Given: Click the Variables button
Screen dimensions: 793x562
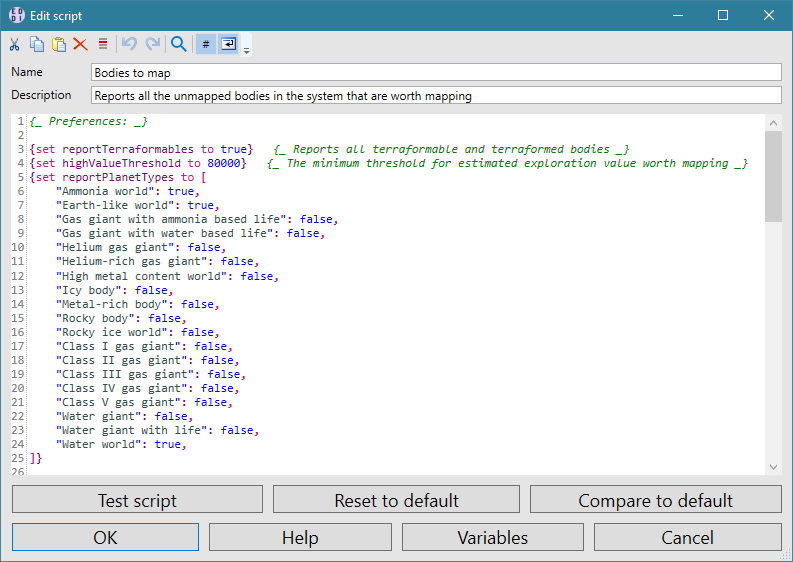Looking at the screenshot, I should (493, 537).
